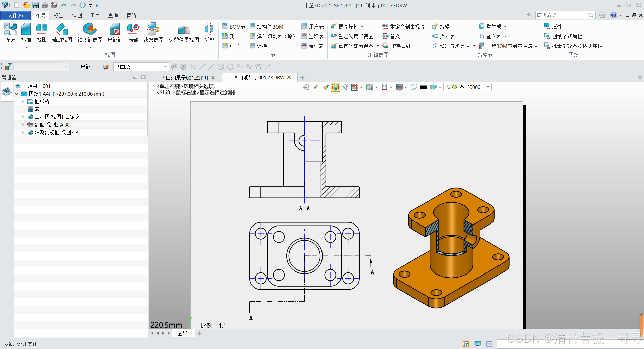Select 山涧果子001 root tree item

(x=37, y=86)
